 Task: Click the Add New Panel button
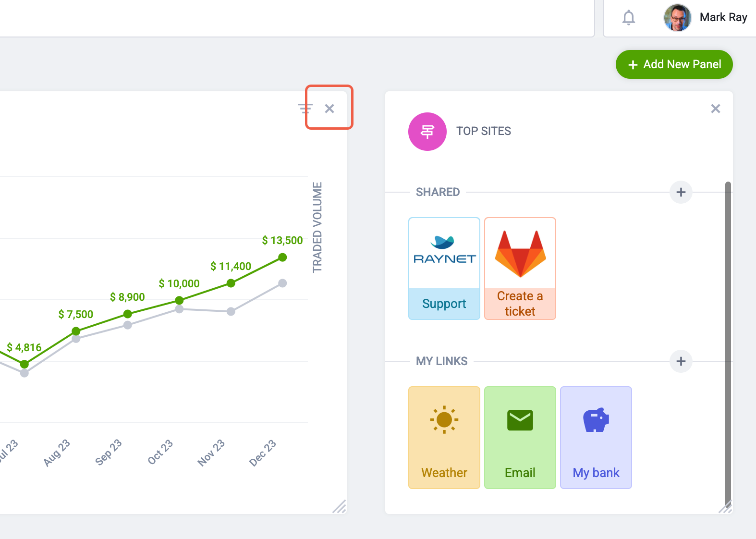(674, 64)
